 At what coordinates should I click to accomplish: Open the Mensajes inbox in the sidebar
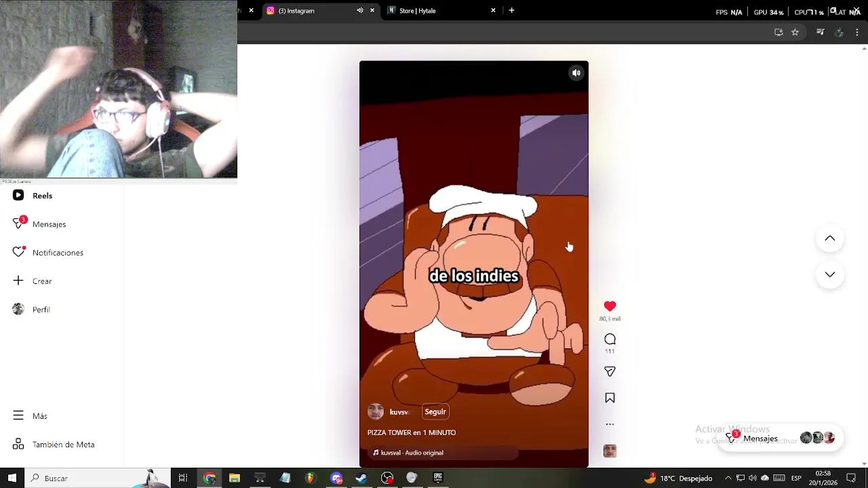39,224
